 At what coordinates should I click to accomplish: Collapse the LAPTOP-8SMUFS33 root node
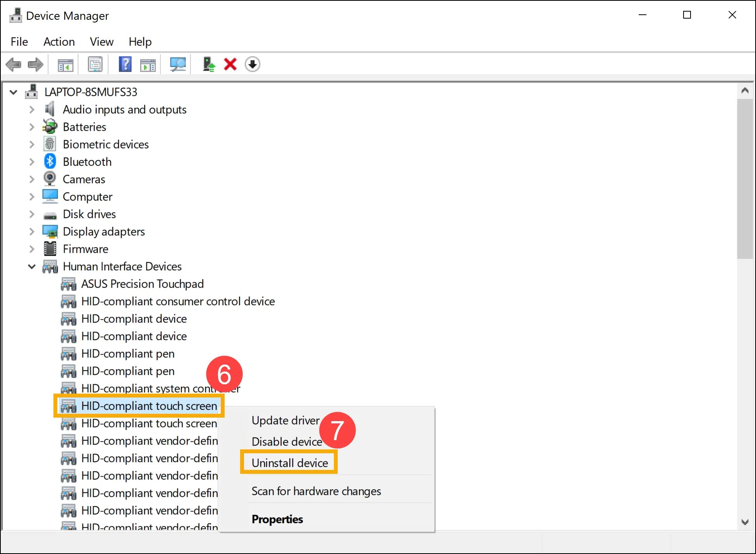[x=14, y=92]
